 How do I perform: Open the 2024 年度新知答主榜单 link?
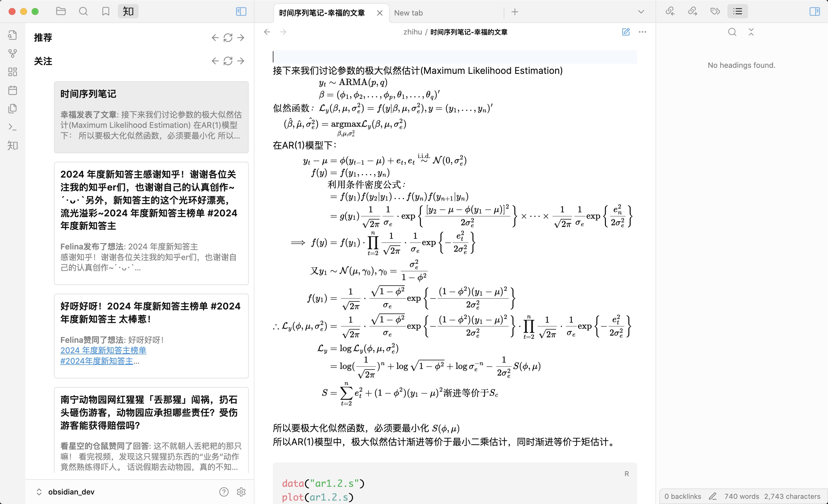[103, 350]
